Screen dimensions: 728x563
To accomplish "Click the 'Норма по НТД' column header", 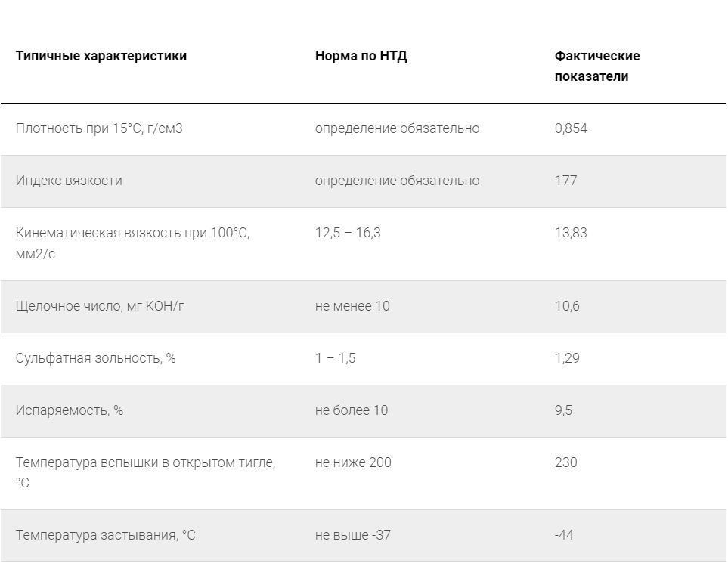I will pyautogui.click(x=361, y=56).
